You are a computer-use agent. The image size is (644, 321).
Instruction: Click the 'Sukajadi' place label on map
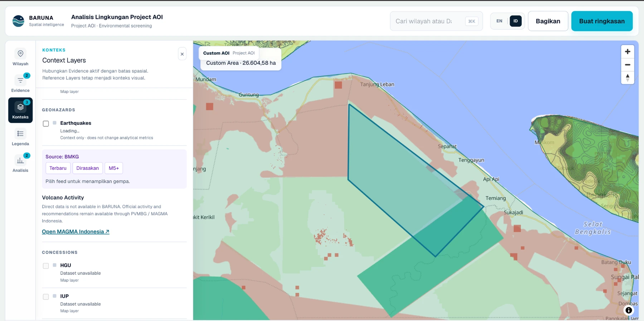pos(513,212)
